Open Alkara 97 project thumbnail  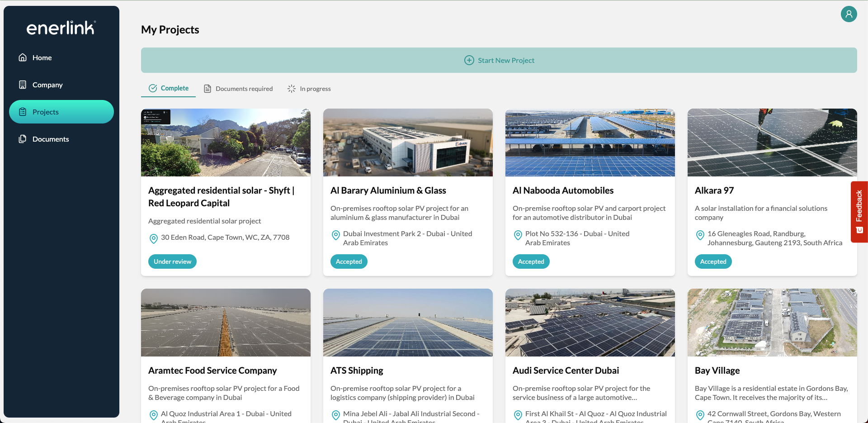click(x=772, y=143)
